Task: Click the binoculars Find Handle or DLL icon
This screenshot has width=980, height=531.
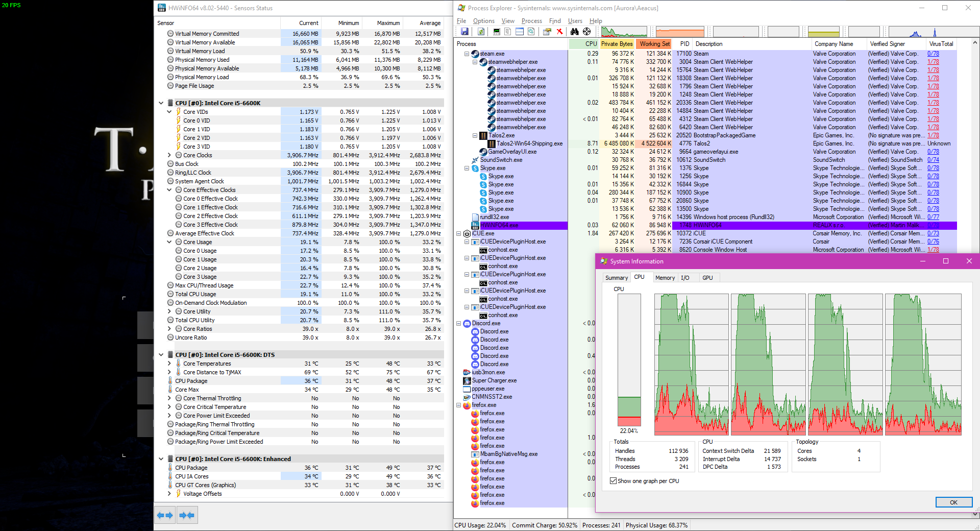Action: point(575,32)
